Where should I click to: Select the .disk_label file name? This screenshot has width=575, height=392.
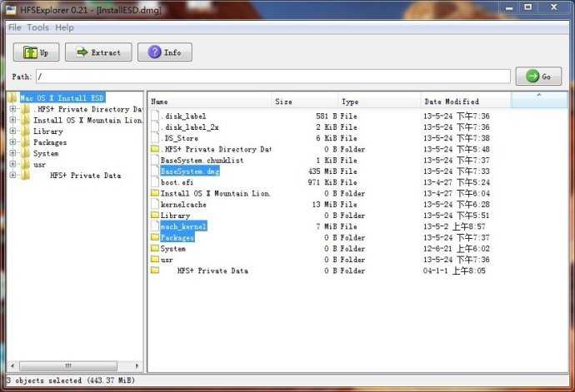click(183, 117)
